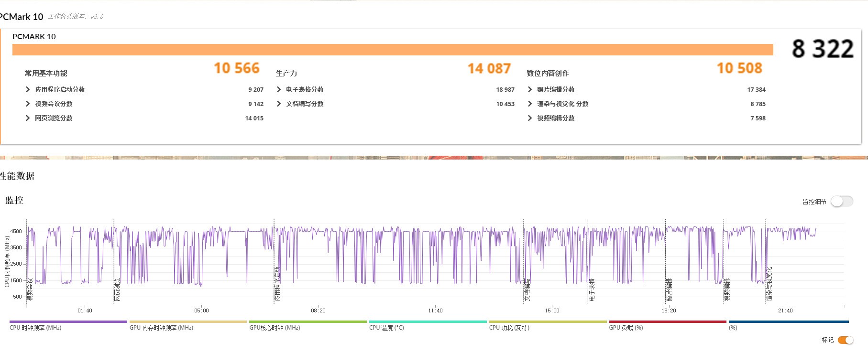The width and height of the screenshot is (868, 364).
Task: Click 应用程序启动 marker on chart
Action: [278, 284]
